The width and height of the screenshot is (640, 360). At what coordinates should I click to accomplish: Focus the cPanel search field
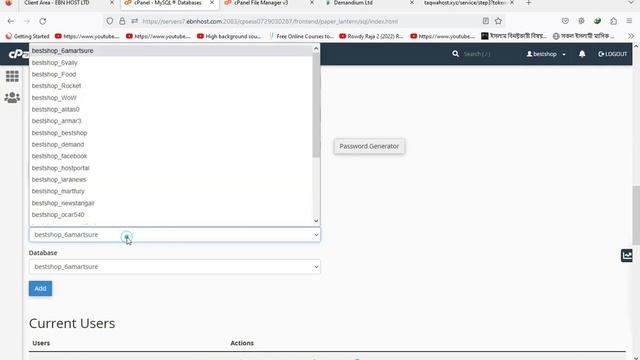(477, 54)
